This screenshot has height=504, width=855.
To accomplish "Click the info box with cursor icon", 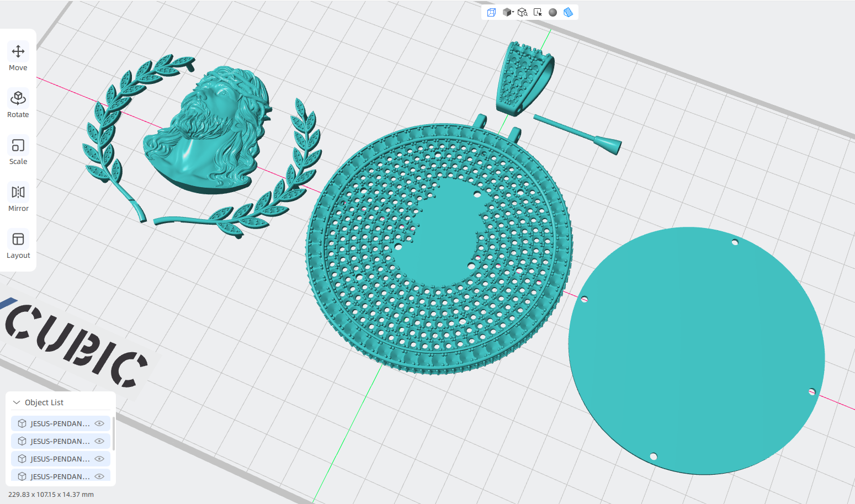I will pyautogui.click(x=538, y=12).
